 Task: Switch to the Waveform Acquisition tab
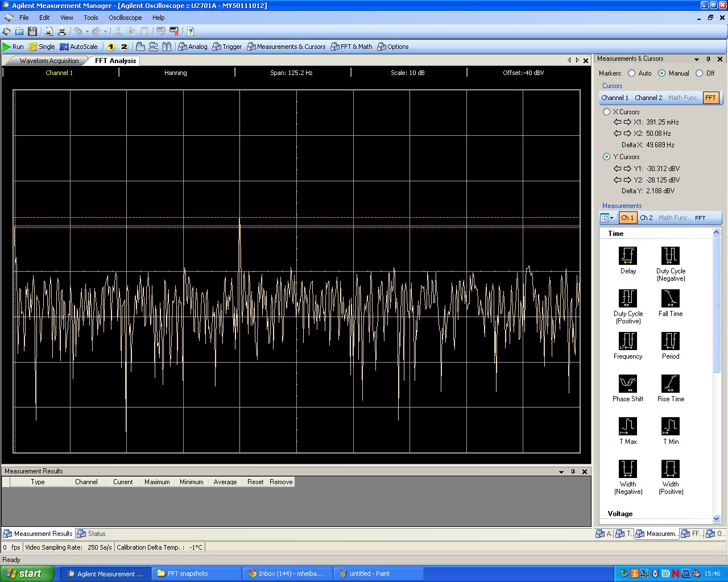point(49,61)
